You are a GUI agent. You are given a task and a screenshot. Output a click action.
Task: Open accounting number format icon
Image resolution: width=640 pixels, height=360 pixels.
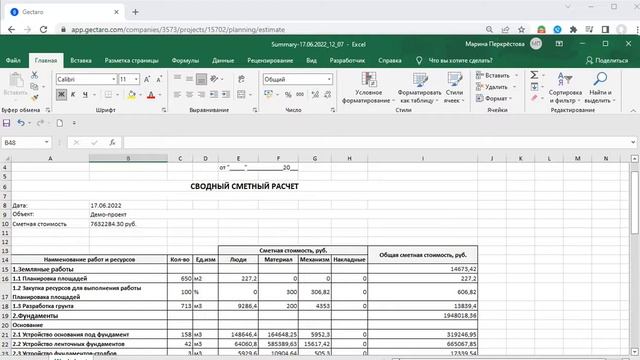point(268,95)
